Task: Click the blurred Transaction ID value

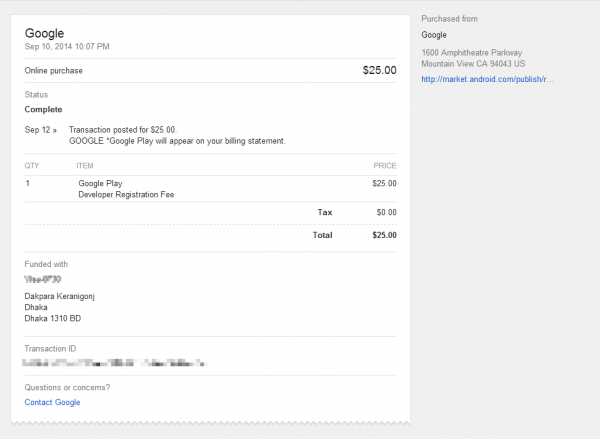Action: [x=117, y=361]
